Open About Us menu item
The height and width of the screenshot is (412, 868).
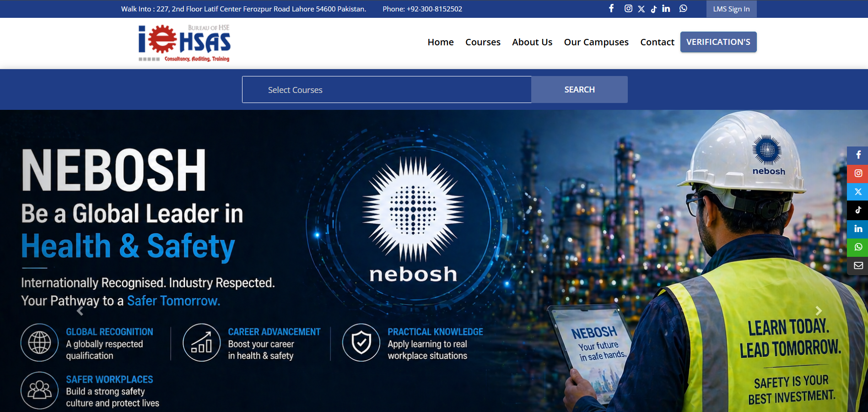tap(532, 42)
